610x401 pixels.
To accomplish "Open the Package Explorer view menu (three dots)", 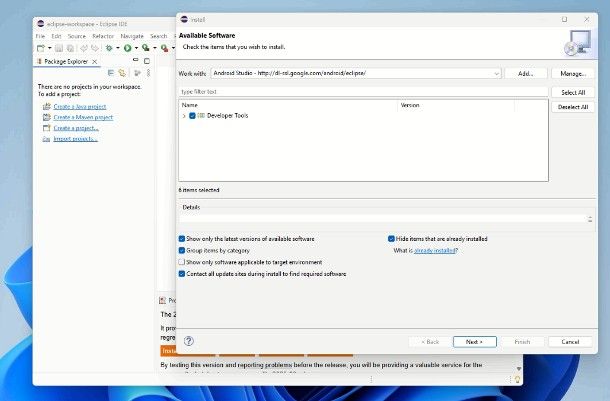I will click(x=148, y=73).
